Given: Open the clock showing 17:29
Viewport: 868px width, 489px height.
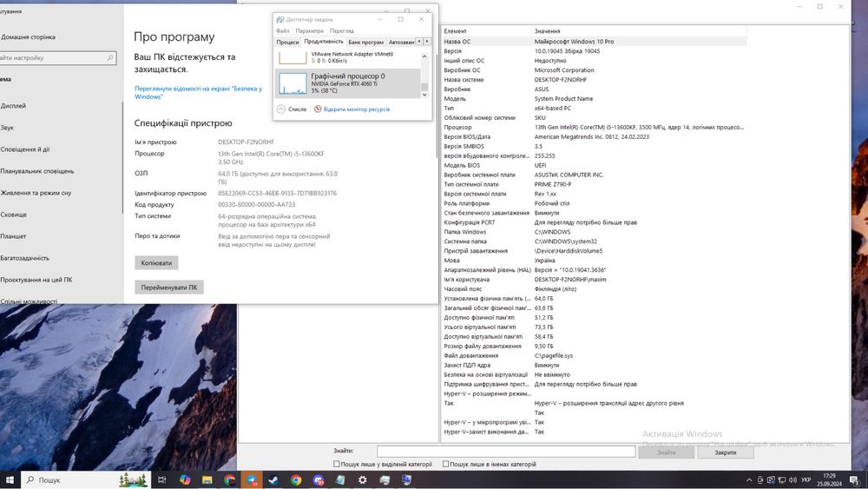Looking at the screenshot, I should tap(829, 479).
